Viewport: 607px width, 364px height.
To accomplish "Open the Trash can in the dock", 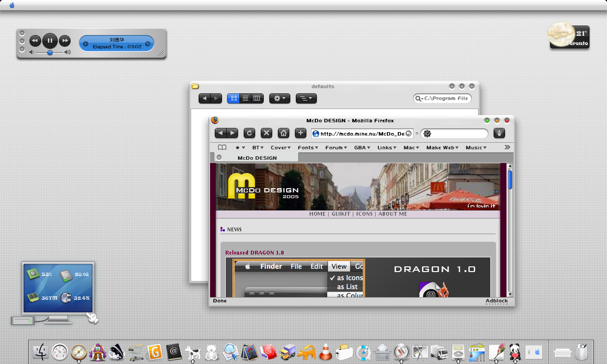I will click(x=582, y=352).
